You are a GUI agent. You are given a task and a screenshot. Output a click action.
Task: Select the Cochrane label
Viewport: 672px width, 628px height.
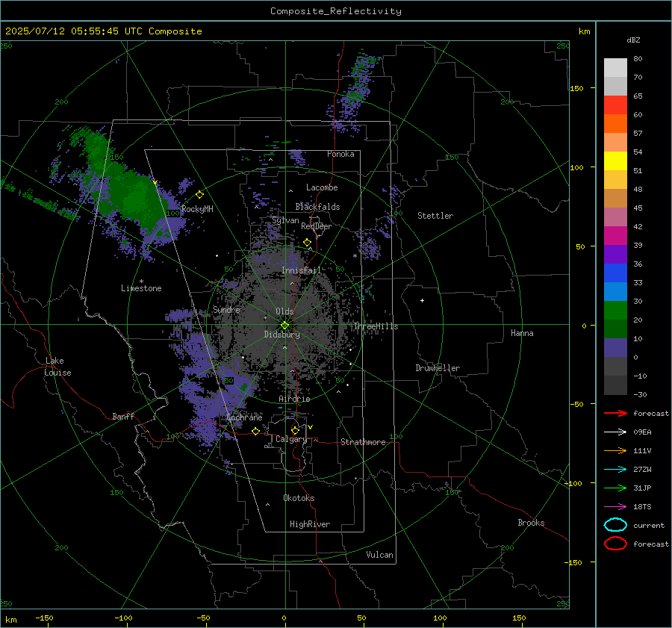[244, 417]
